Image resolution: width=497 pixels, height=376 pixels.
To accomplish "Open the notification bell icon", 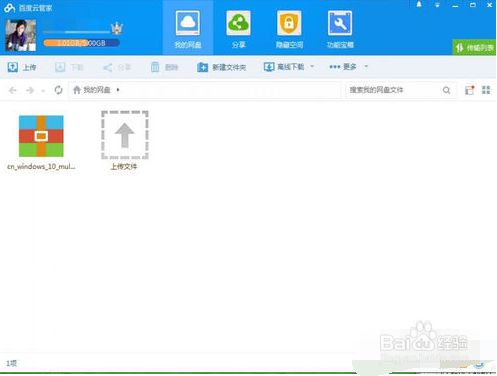I will [419, 5].
